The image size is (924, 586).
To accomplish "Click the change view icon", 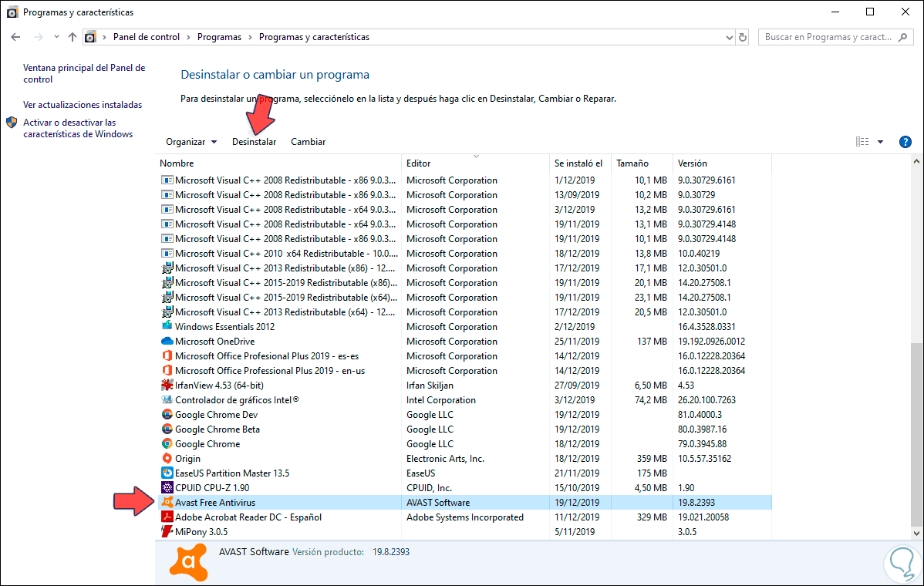I will 862,141.
